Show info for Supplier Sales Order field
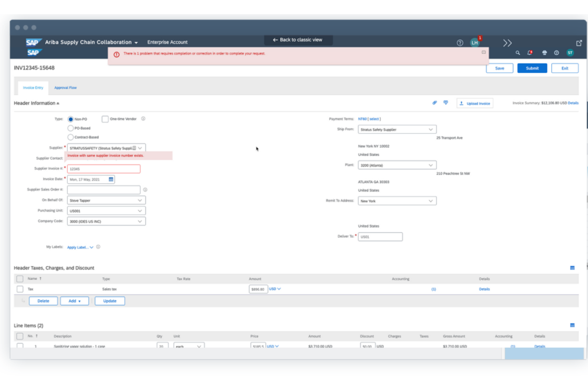Screen dimensions: 588x392 (145, 190)
